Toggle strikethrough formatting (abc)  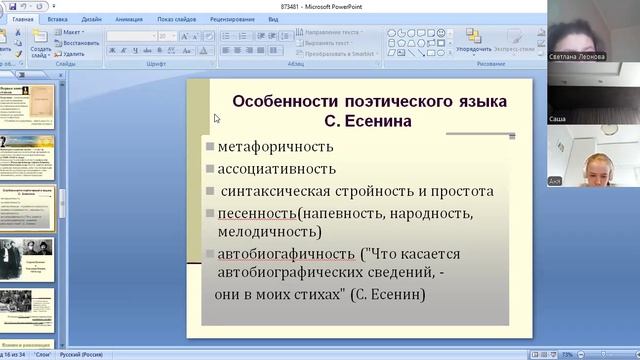tap(147, 51)
